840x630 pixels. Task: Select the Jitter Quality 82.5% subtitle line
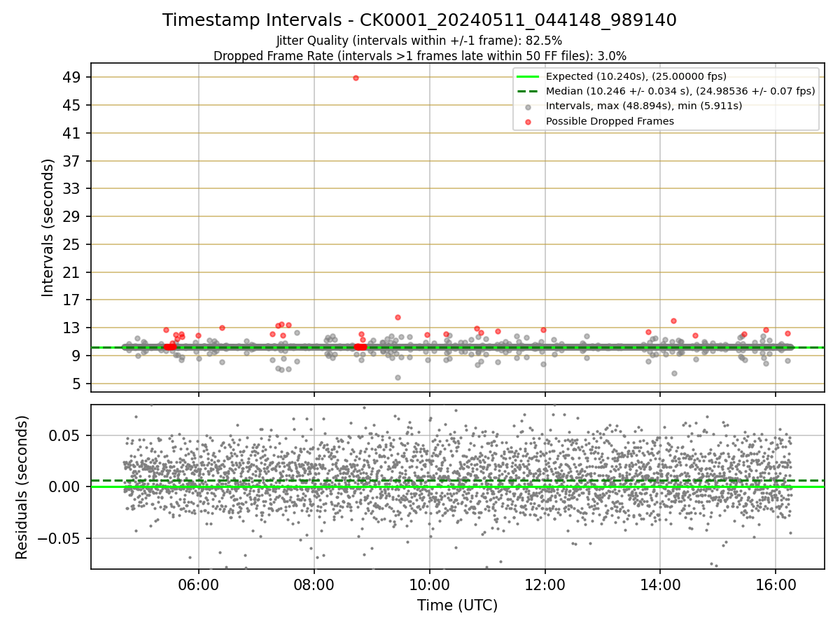[x=419, y=41]
